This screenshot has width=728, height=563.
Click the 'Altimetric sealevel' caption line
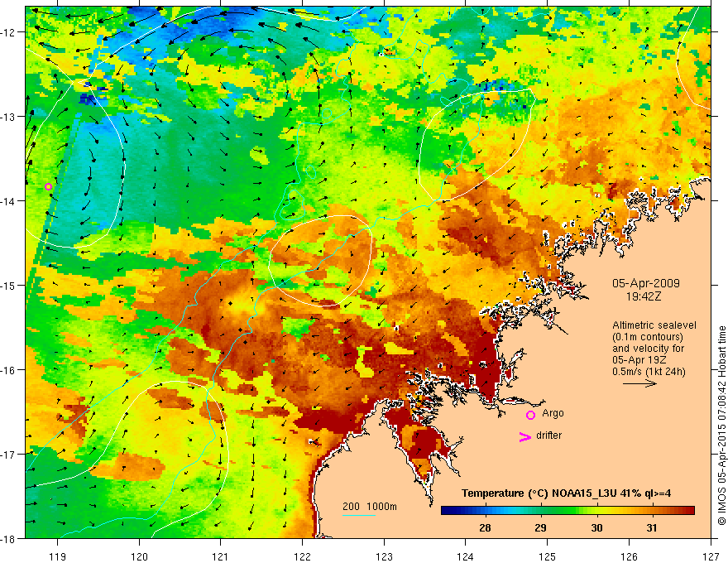click(654, 325)
